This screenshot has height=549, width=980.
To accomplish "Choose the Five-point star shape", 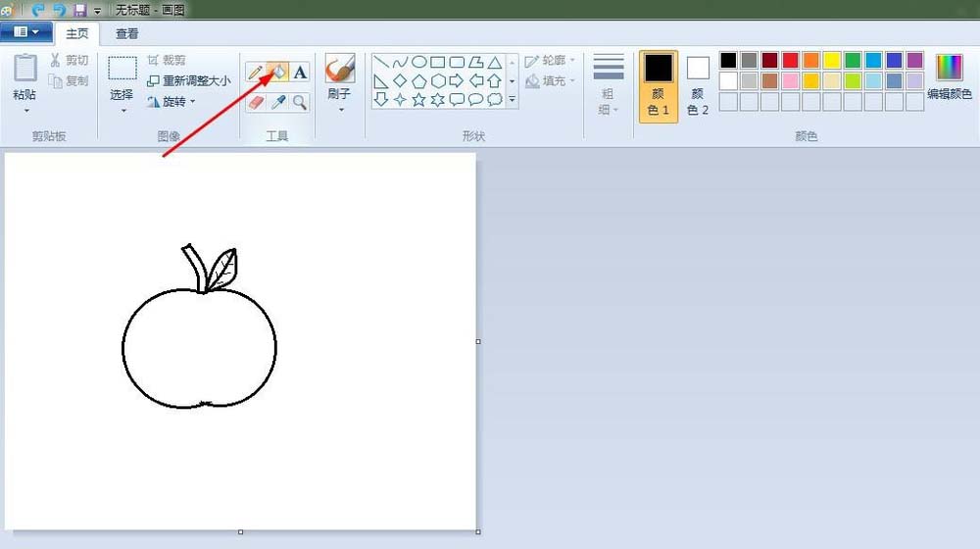I will pyautogui.click(x=418, y=99).
